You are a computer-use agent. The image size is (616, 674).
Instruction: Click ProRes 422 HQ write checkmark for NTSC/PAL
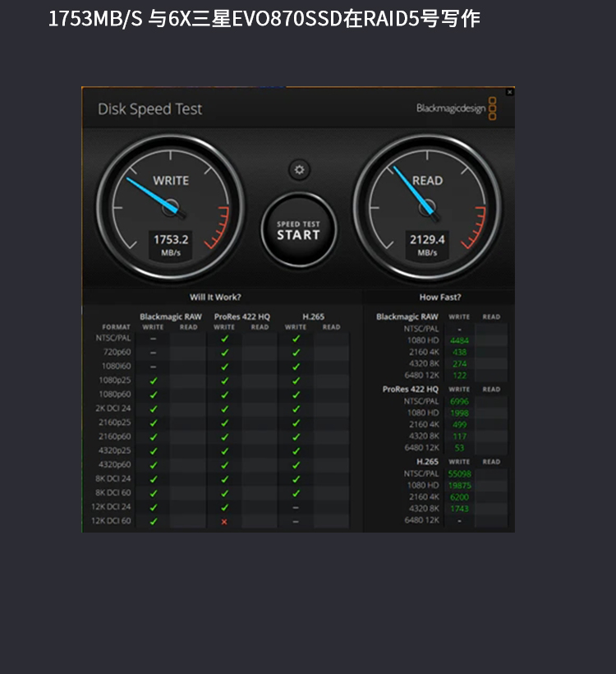(224, 339)
